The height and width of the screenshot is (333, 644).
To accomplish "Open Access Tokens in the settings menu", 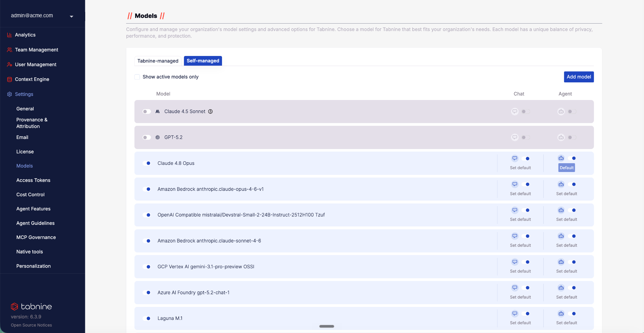I will point(33,180).
